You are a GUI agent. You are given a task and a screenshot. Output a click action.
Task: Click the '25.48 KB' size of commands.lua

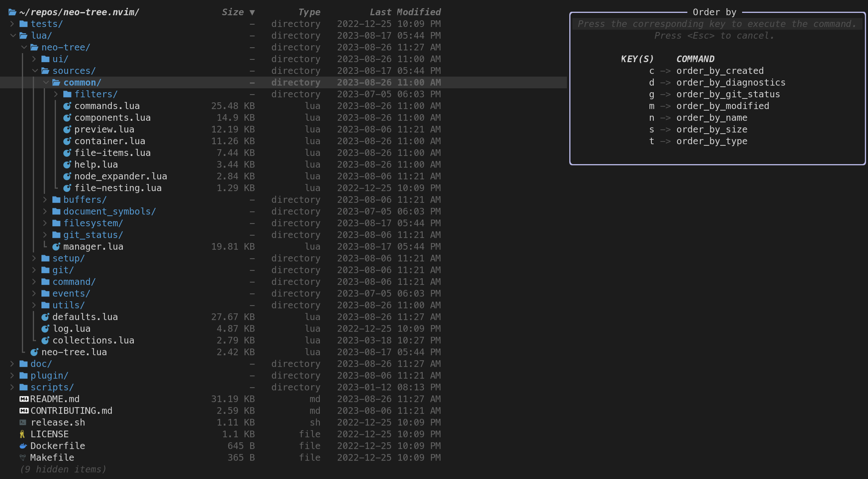pos(233,106)
